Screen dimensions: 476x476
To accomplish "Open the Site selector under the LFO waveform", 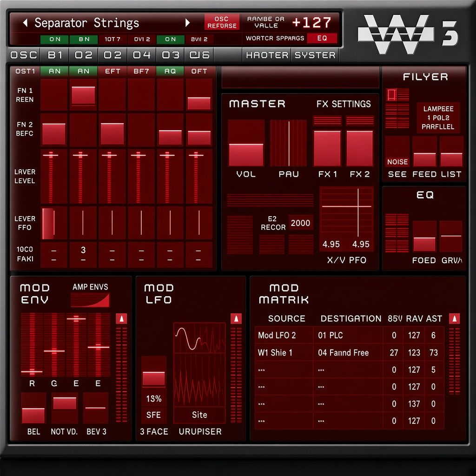I will tap(199, 415).
